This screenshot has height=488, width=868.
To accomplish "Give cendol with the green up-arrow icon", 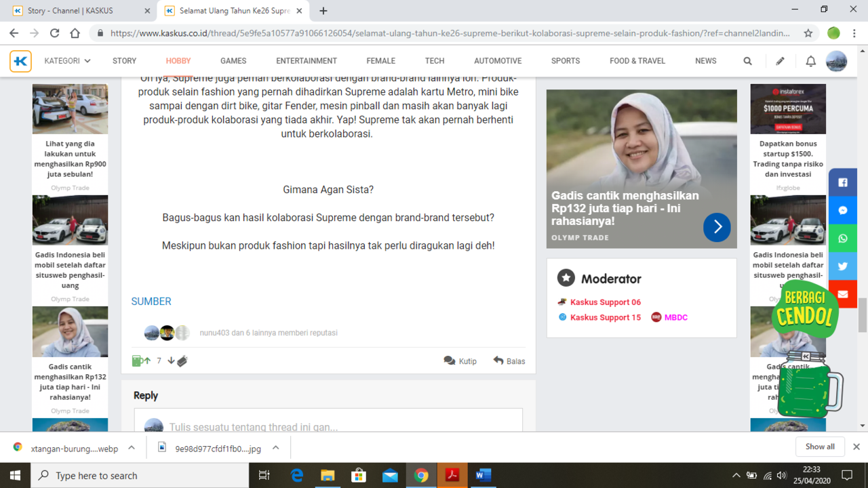I will tap(141, 361).
